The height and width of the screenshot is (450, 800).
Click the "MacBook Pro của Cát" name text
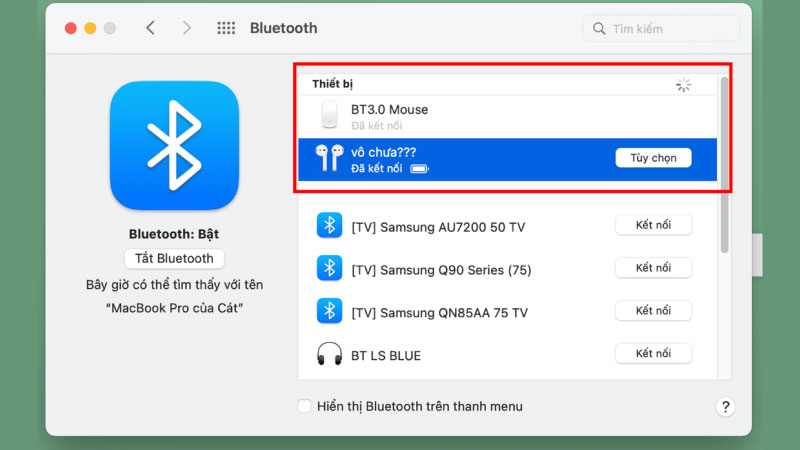point(174,308)
